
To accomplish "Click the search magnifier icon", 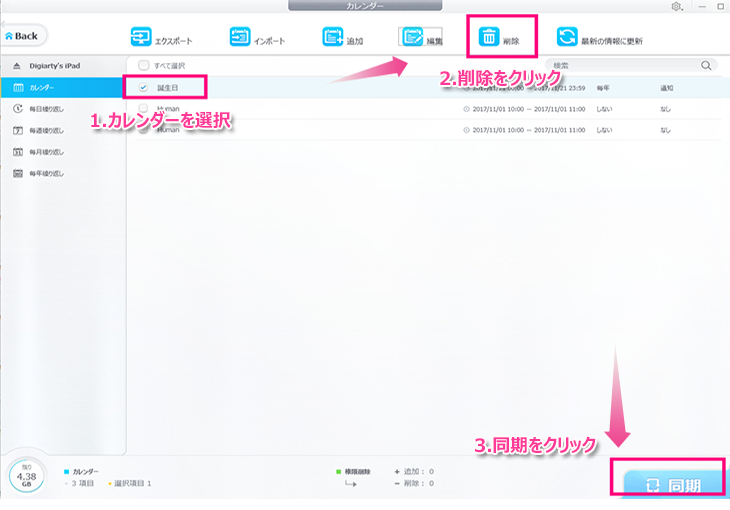I will pos(707,66).
